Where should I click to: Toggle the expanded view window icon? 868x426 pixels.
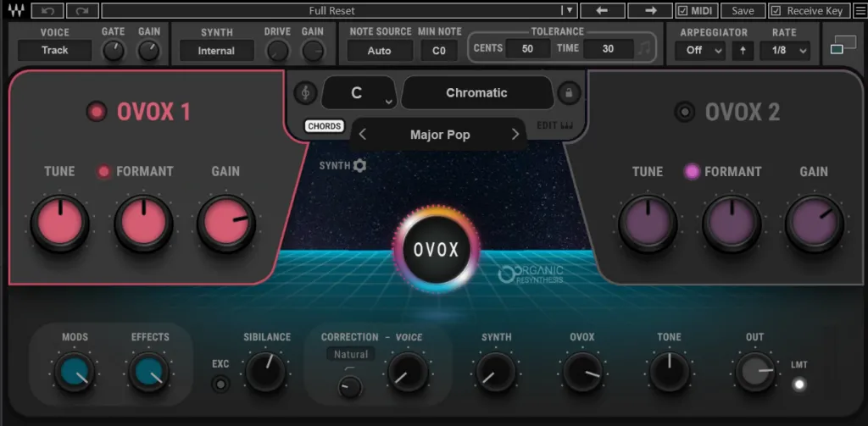coord(843,46)
